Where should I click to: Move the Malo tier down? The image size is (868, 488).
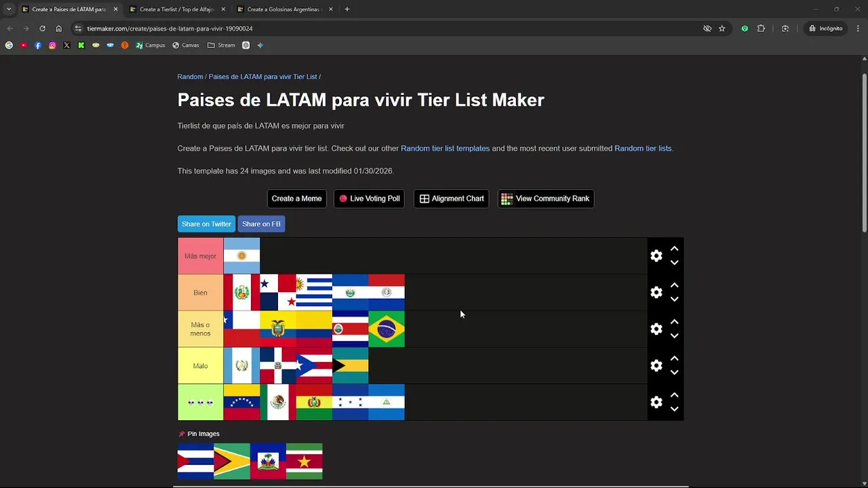pos(674,373)
